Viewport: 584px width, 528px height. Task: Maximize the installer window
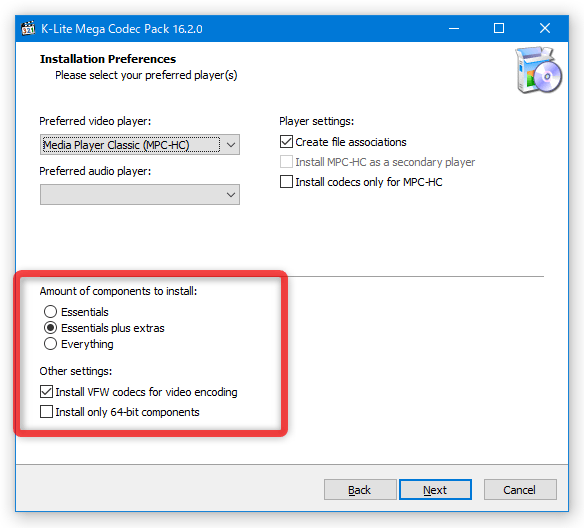499,28
